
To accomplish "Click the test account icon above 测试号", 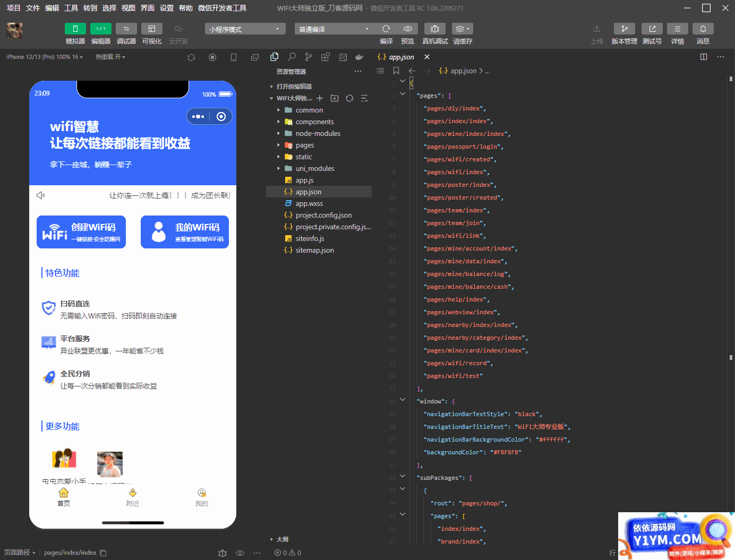I will pos(652,29).
